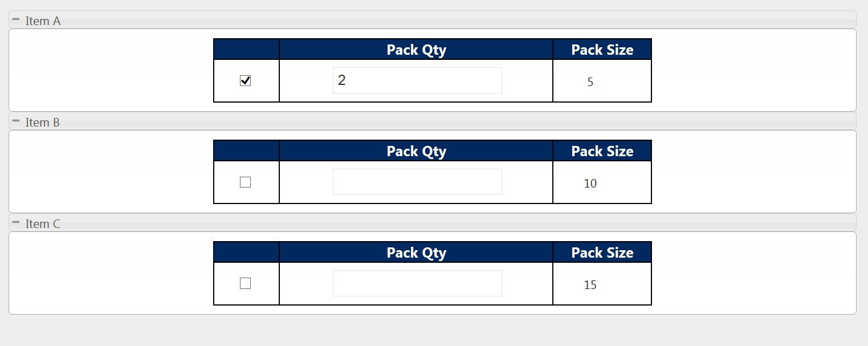The width and height of the screenshot is (868, 346).
Task: Select the Pack Size cell showing 10
Action: (x=590, y=184)
